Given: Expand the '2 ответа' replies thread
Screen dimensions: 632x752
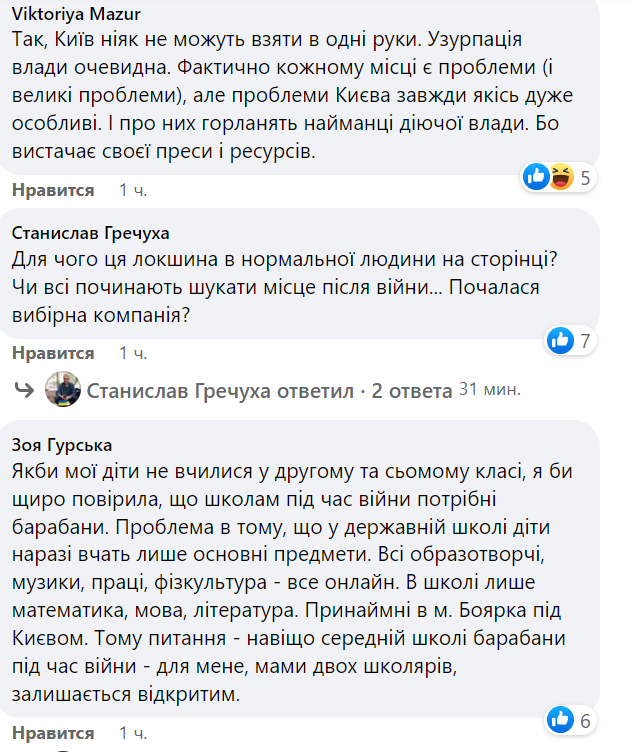Looking at the screenshot, I should pyautogui.click(x=409, y=390).
